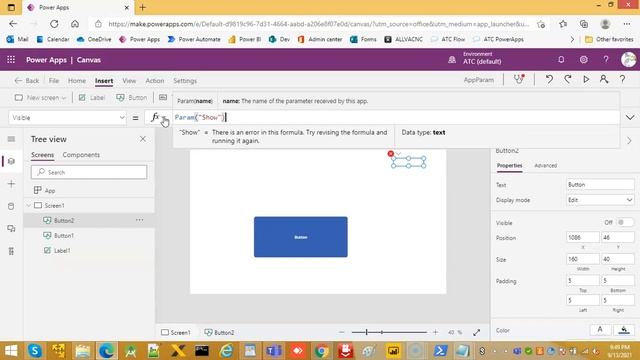Open the New screen dropdown
Image resolution: width=640 pixels, height=360 pixels.
coord(40,98)
